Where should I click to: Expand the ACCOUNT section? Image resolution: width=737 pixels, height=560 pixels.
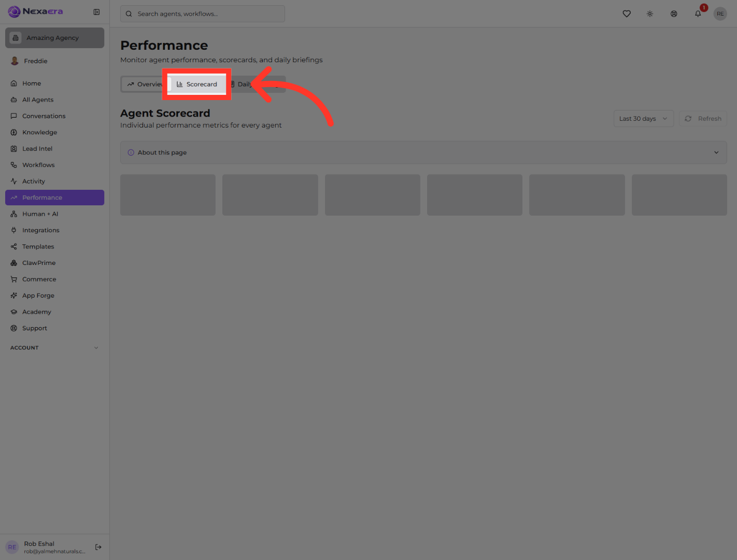54,348
